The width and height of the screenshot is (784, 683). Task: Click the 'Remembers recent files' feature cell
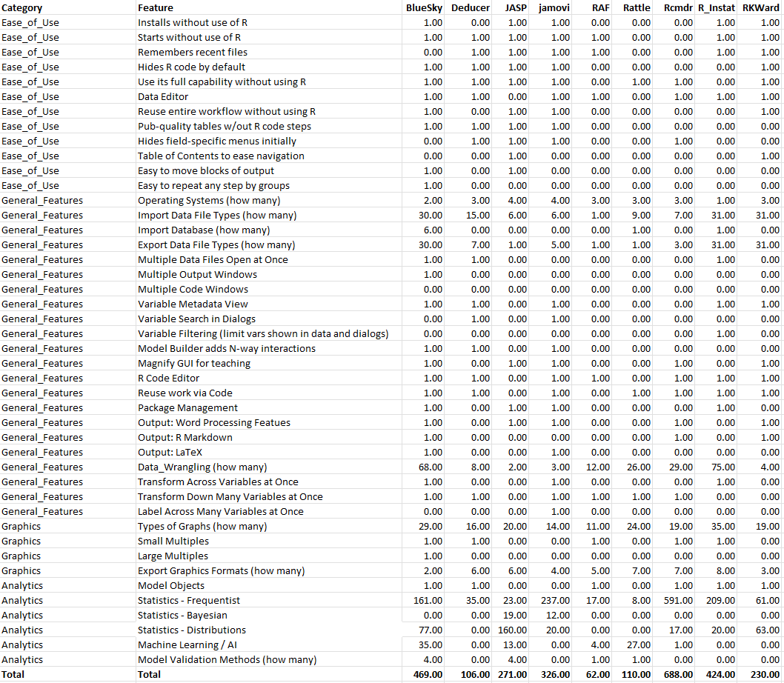[x=193, y=52]
